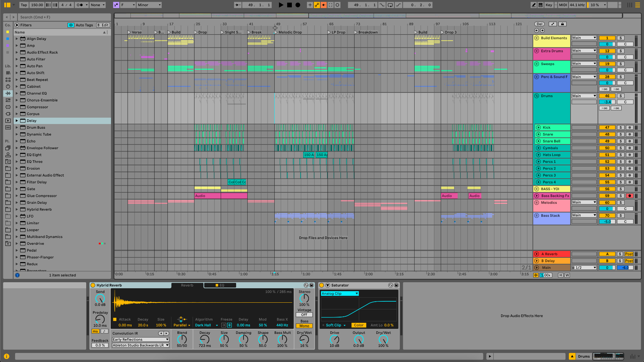Click the Clips browser icon with play triangle
The width and height of the screenshot is (644, 362).
click(x=7, y=121)
